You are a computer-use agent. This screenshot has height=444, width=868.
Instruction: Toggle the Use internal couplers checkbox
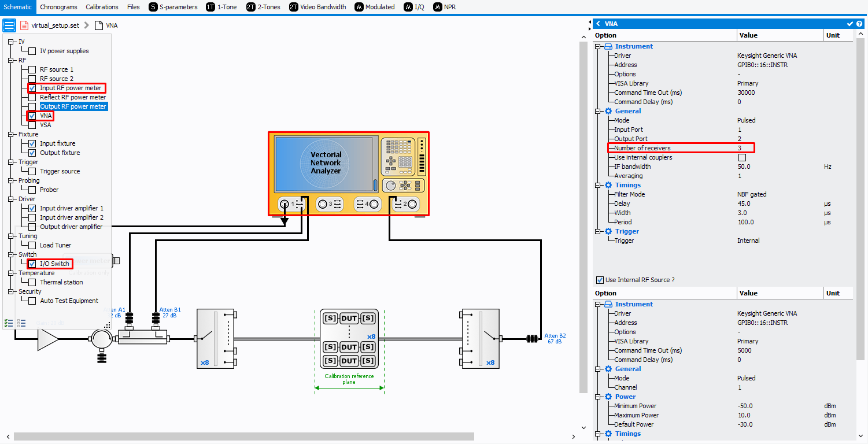pos(742,157)
